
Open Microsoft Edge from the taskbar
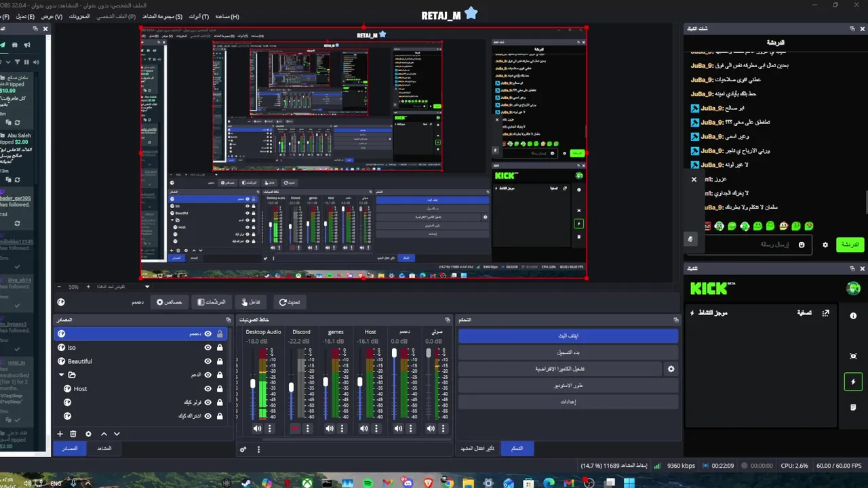(549, 483)
